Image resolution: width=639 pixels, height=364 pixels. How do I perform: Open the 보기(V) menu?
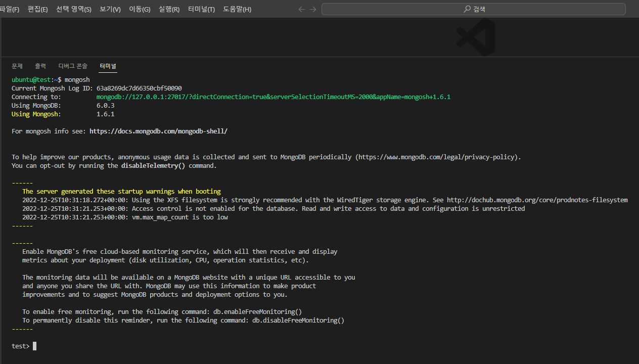point(110,9)
